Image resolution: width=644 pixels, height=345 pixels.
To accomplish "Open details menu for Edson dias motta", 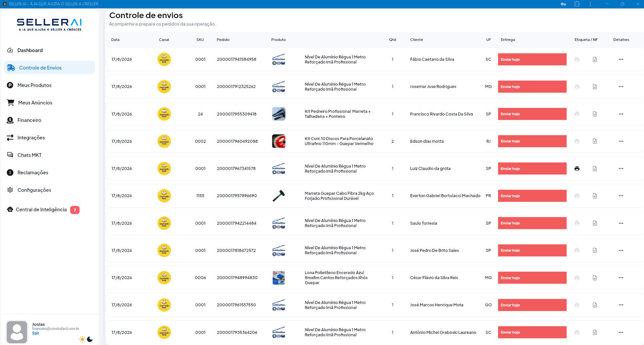I will tap(621, 141).
